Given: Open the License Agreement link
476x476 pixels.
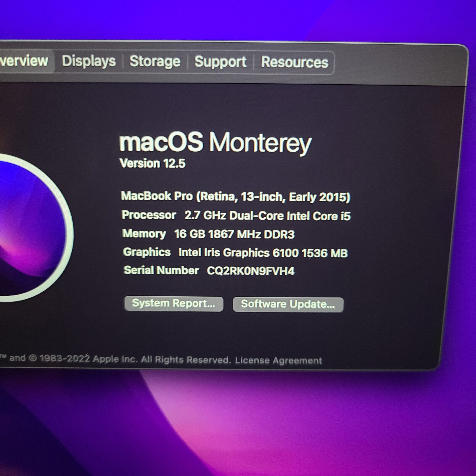Looking at the screenshot, I should [278, 361].
